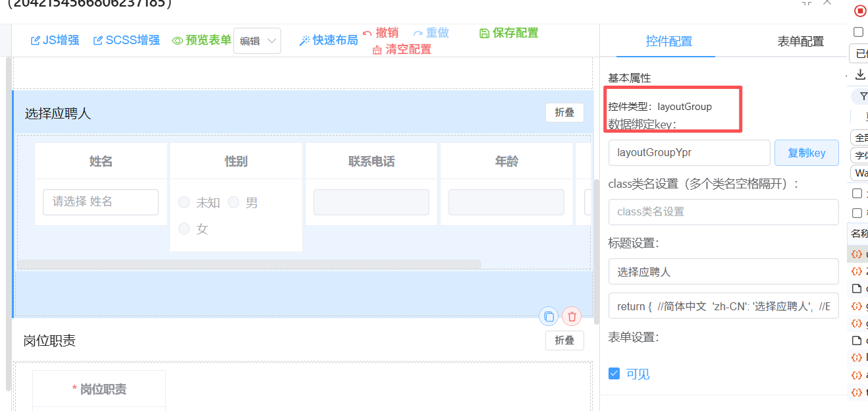
Task: Select the 未知 gender radio button
Action: pos(184,203)
